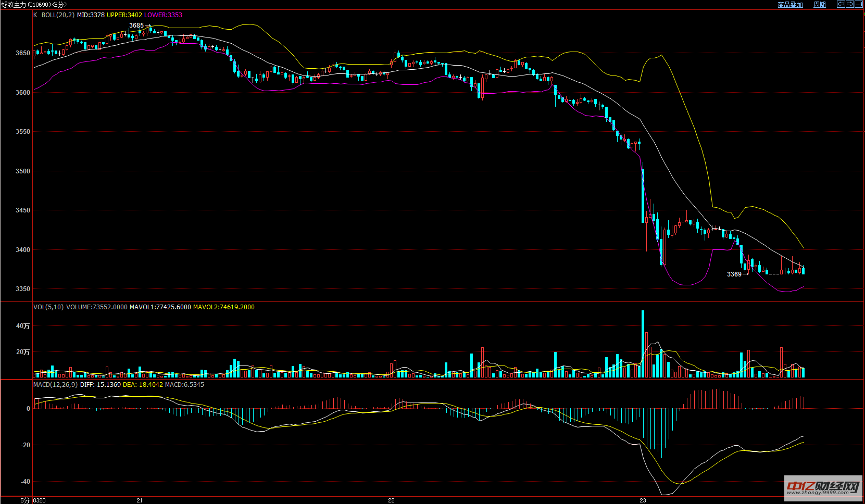Click the 0320 date label
The height and width of the screenshot is (504, 865).
(x=40, y=500)
